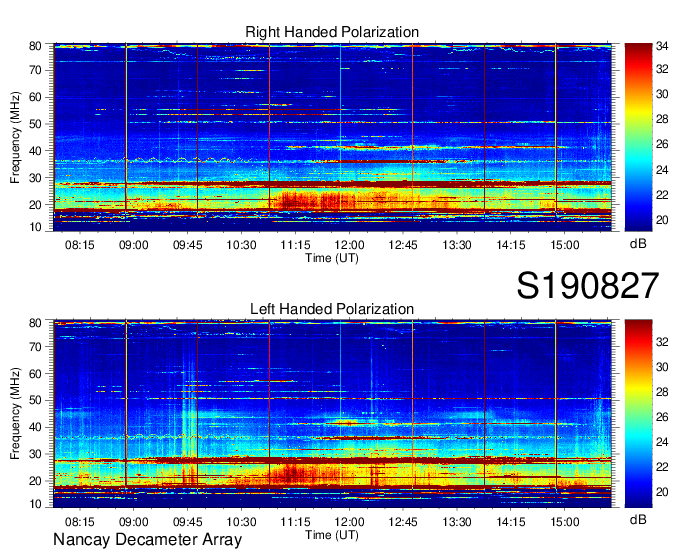Click 'Frequency (MHz)' axis label of Left Handed plot
680x552 pixels.
(15, 414)
